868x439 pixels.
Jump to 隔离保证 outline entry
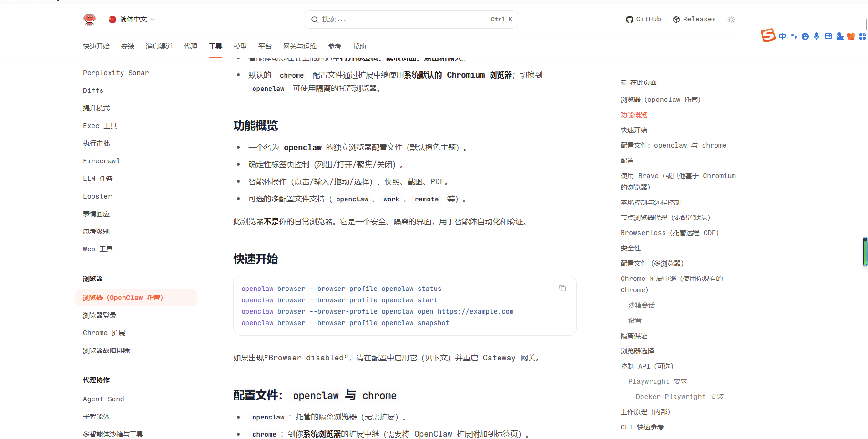point(634,336)
